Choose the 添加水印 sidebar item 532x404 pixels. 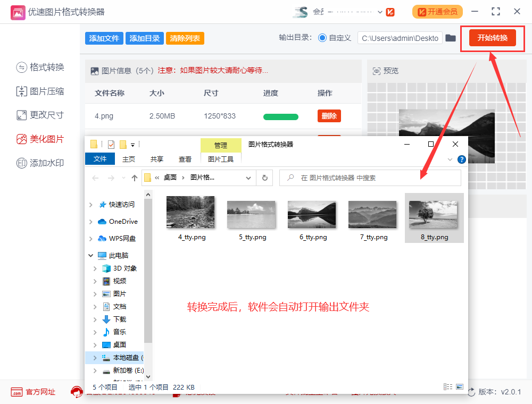coord(40,163)
